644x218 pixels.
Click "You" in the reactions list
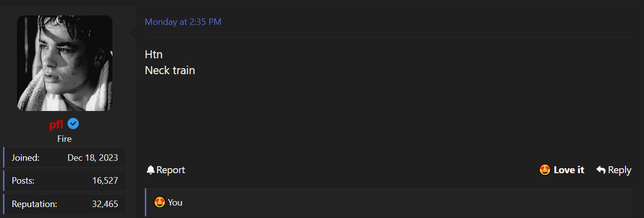[175, 203]
